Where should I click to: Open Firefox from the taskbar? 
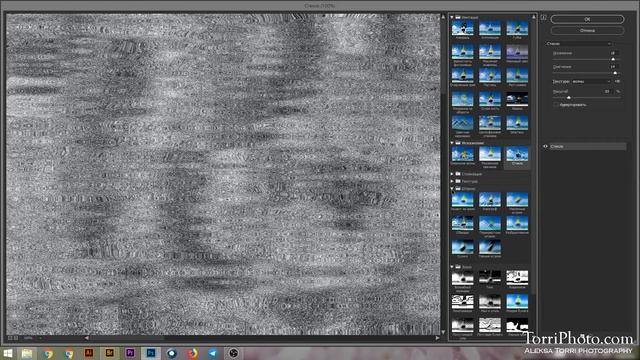192,353
